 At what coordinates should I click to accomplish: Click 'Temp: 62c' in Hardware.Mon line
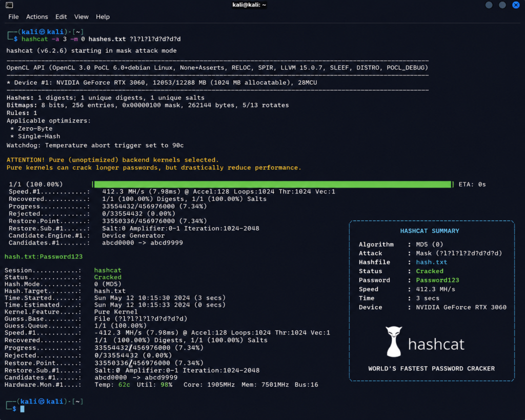point(112,385)
